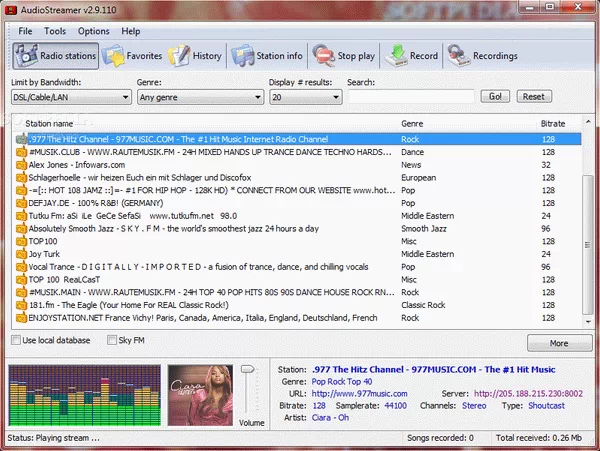The width and height of the screenshot is (600, 451).
Task: Toggle the Sky FM checkbox
Action: tap(112, 340)
